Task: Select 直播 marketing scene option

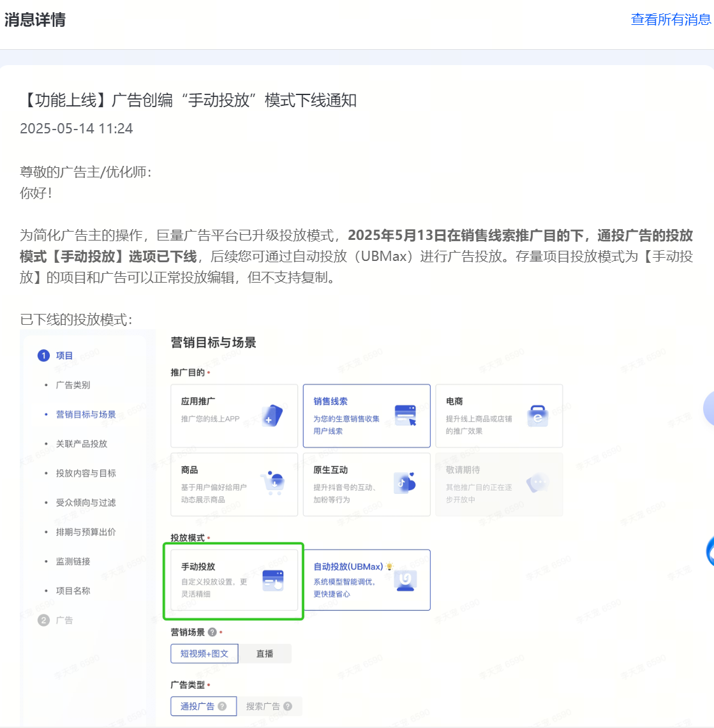Action: click(x=265, y=653)
